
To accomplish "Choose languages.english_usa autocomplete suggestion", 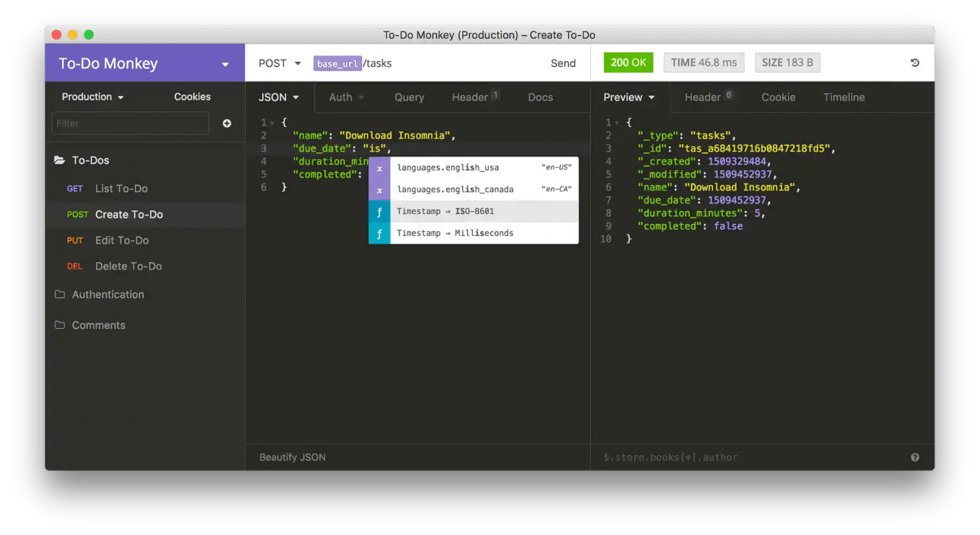I will coord(473,168).
